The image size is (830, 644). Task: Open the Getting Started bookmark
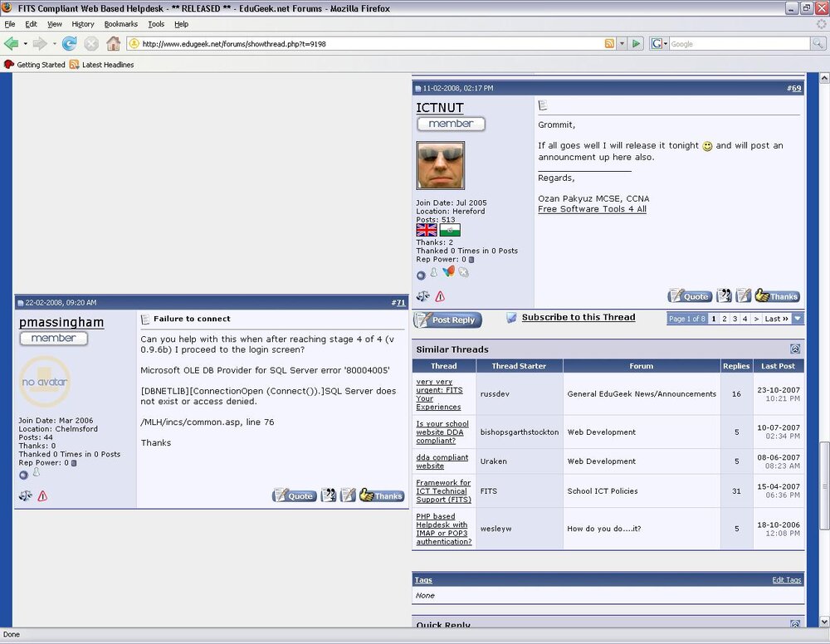35,65
